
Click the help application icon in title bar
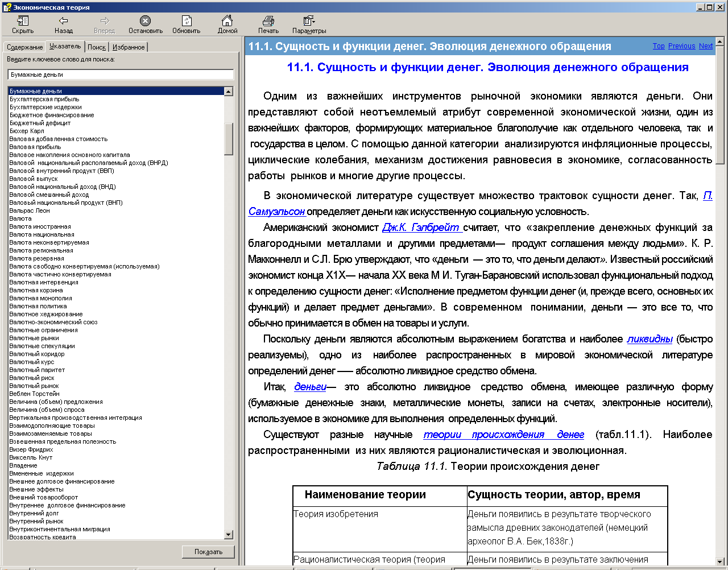[7, 6]
